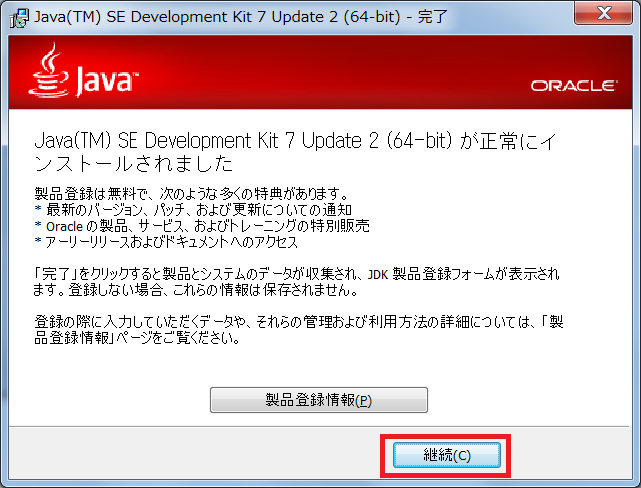Close the Java SE Development Kit installer window

tap(603, 13)
